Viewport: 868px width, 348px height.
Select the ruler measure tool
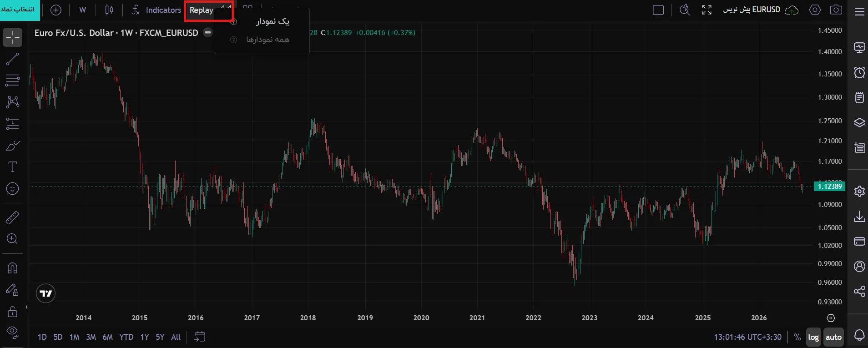click(x=13, y=217)
